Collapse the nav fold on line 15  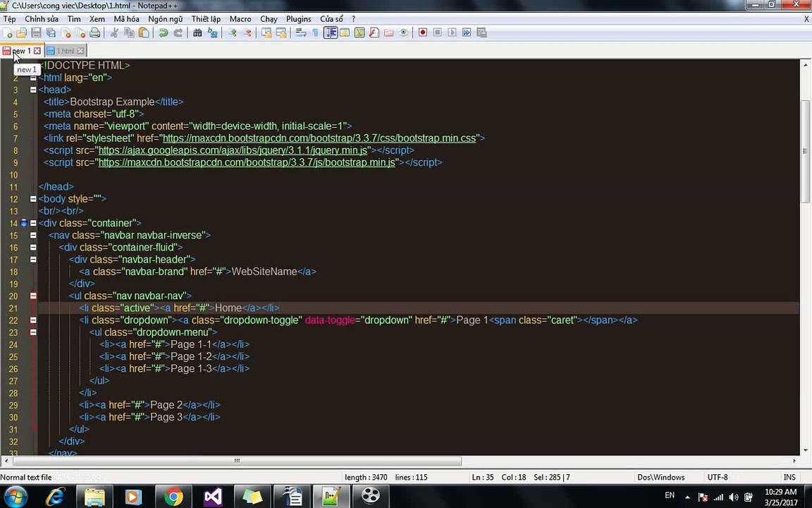click(x=33, y=236)
